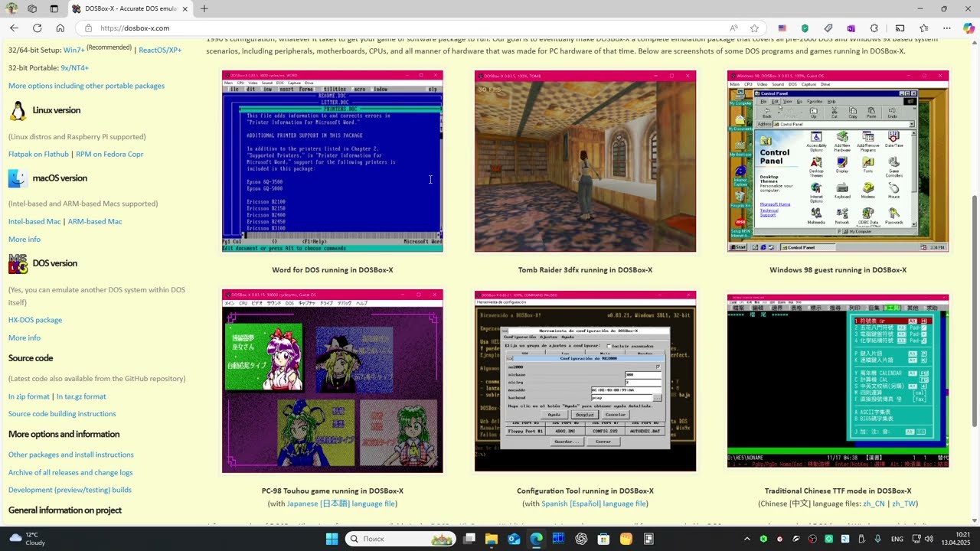The height and width of the screenshot is (551, 980).
Task: Open the 9x/NT4+ portable link
Action: pos(74,68)
